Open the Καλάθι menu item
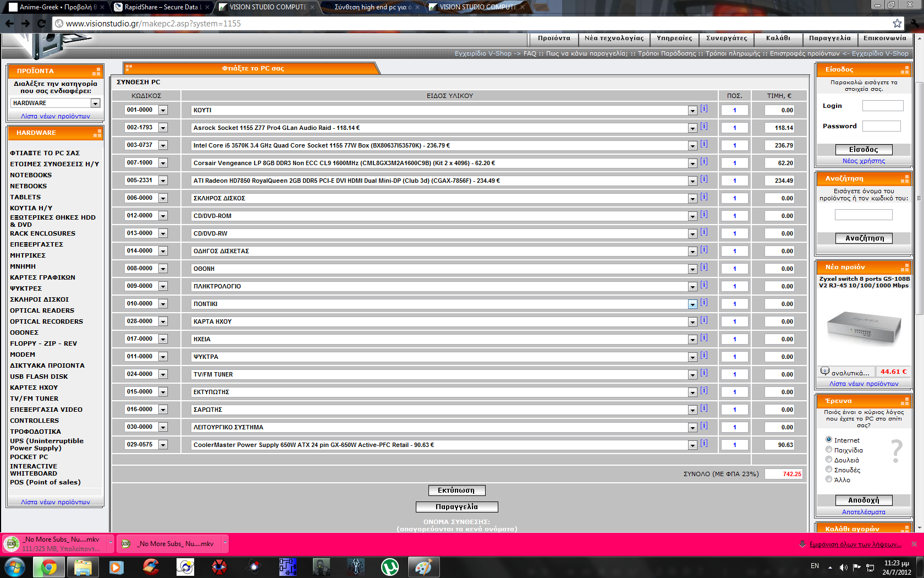 click(778, 39)
